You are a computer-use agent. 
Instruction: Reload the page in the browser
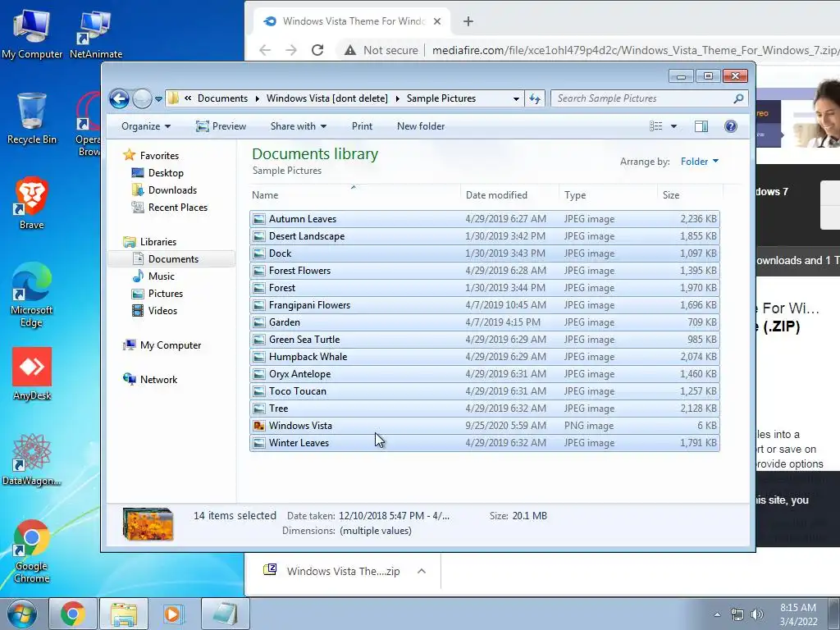(317, 50)
